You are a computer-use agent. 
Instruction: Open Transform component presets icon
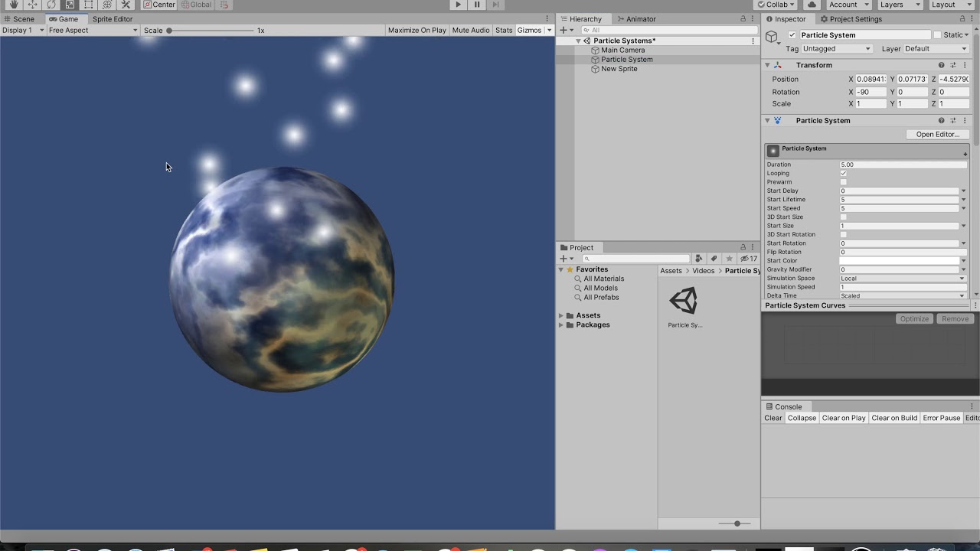tap(953, 65)
